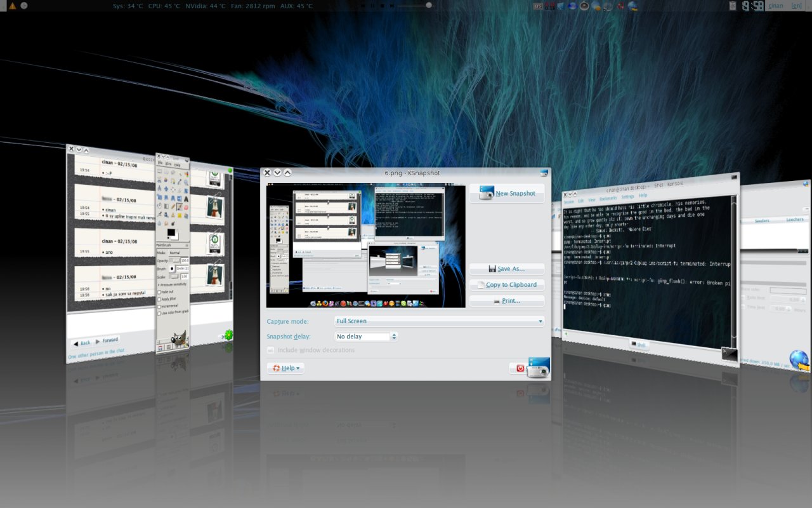Click the Forward button in chat window
The width and height of the screenshot is (812, 508).
(107, 340)
